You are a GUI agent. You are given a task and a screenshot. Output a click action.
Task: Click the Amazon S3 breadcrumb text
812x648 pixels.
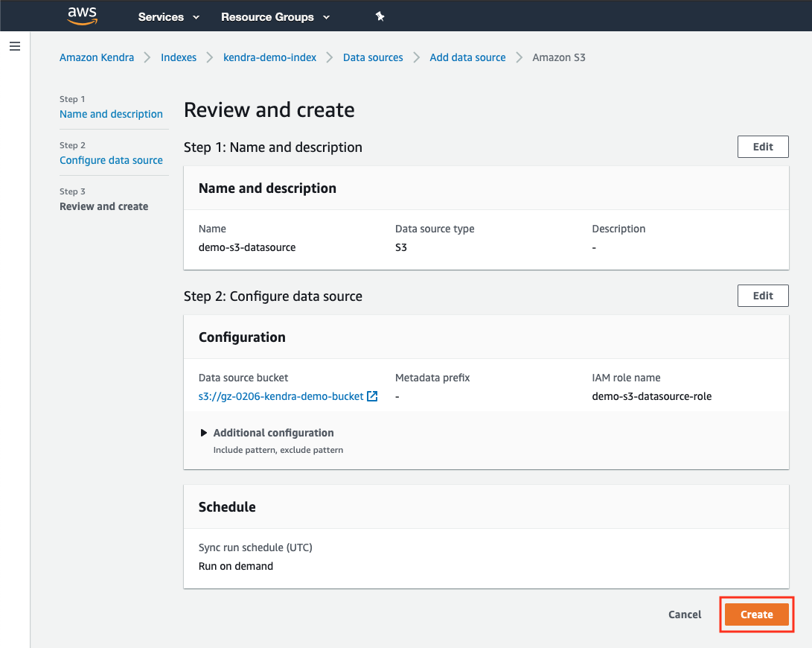[x=559, y=57]
